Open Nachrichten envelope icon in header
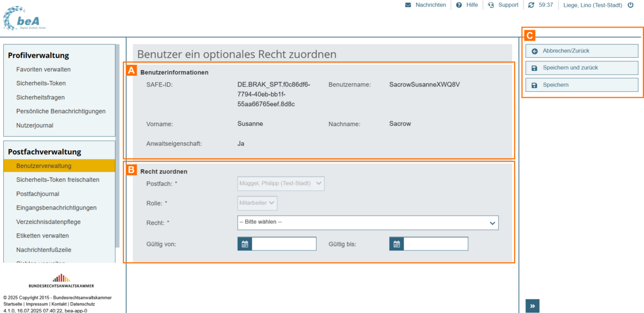This screenshot has width=644, height=313. (x=408, y=5)
